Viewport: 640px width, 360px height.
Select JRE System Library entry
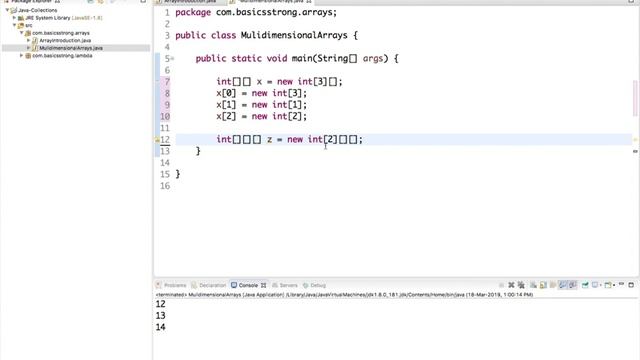click(64, 18)
